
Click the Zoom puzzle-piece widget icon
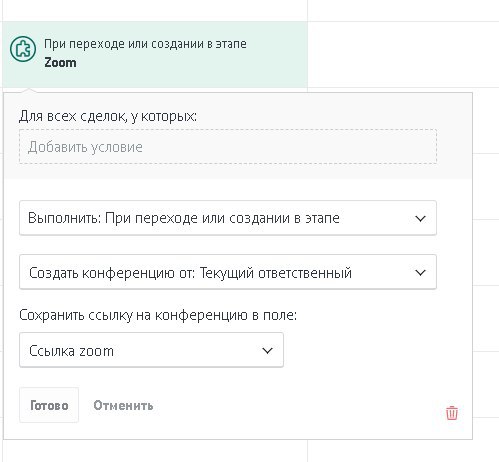point(23,49)
